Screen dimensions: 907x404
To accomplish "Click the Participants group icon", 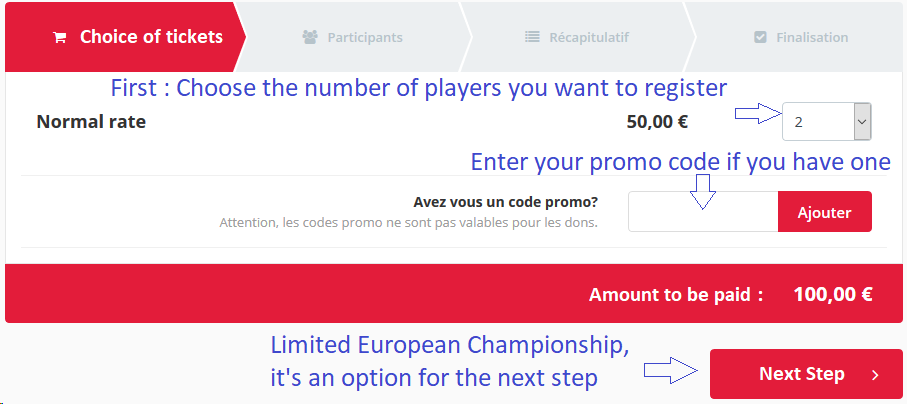I will pos(310,37).
